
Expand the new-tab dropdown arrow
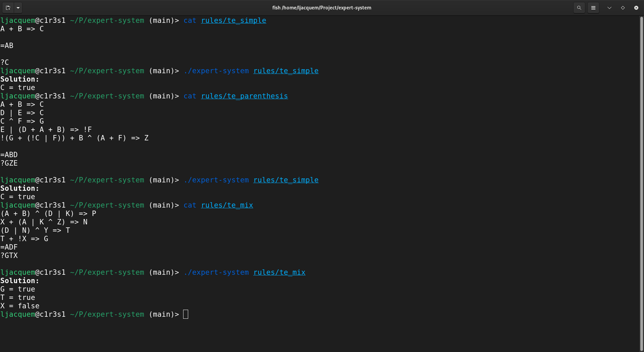click(18, 7)
